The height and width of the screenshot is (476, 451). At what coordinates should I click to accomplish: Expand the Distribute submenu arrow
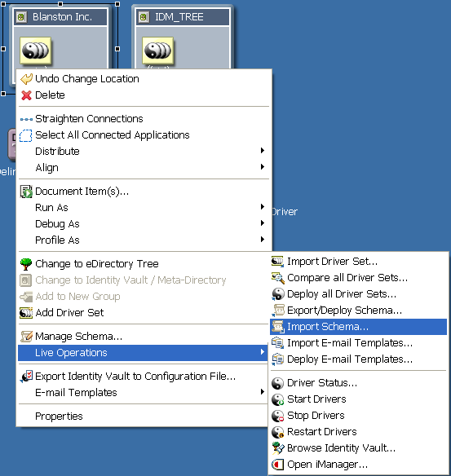click(x=263, y=151)
